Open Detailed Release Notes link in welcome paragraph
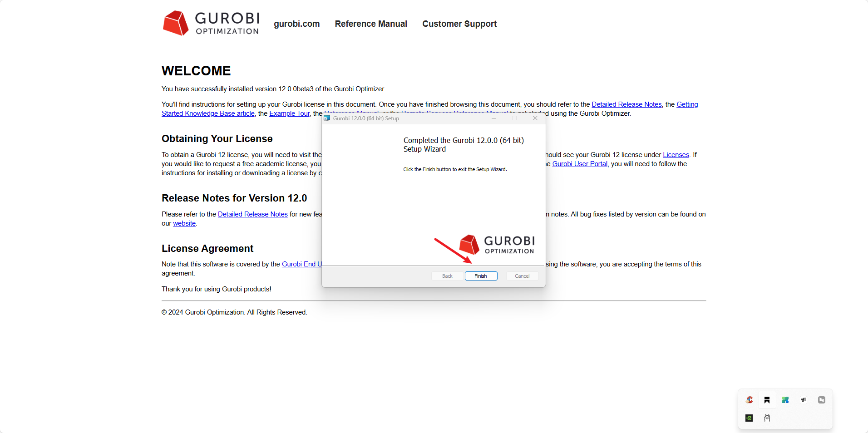 click(626, 104)
